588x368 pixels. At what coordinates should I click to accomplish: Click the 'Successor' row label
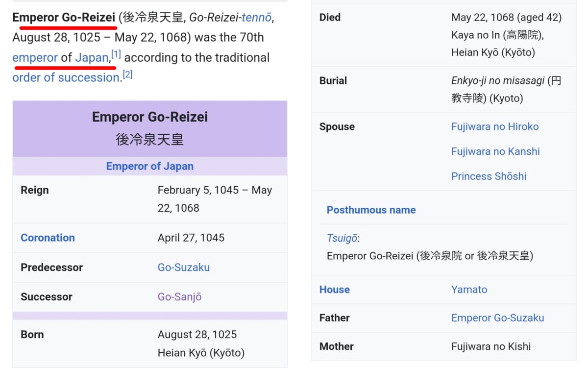[47, 296]
